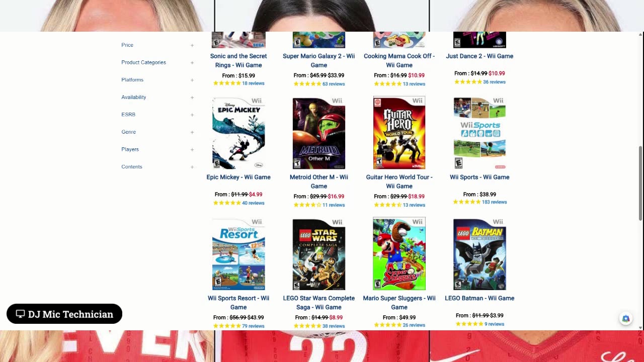Select the LEGO Star Wars cover thumbnail
The image size is (644, 362).
[319, 254]
